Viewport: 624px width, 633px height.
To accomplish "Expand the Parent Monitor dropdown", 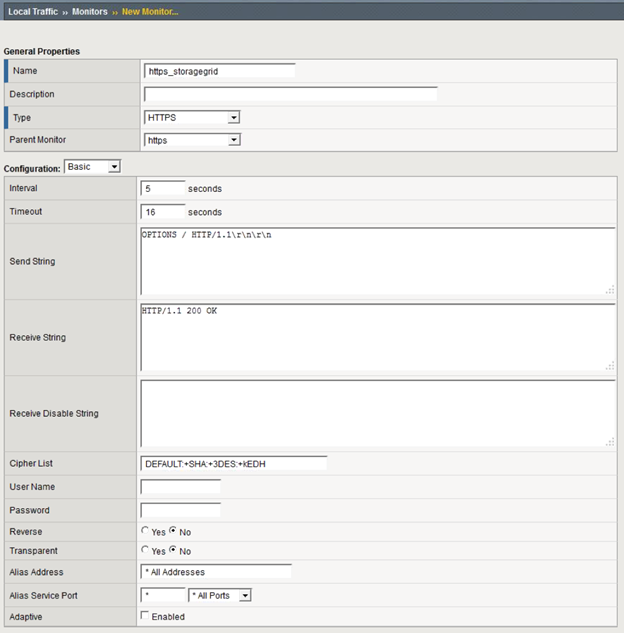I will (x=192, y=140).
